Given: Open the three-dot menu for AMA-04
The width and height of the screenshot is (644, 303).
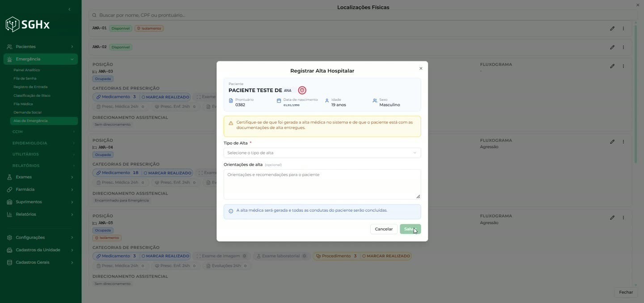Looking at the screenshot, I should (x=623, y=142).
